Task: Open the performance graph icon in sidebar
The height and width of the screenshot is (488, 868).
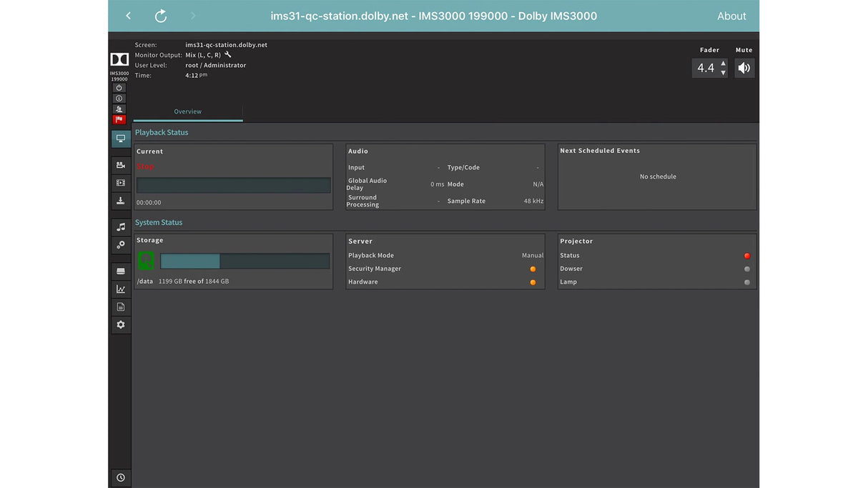Action: 120,289
